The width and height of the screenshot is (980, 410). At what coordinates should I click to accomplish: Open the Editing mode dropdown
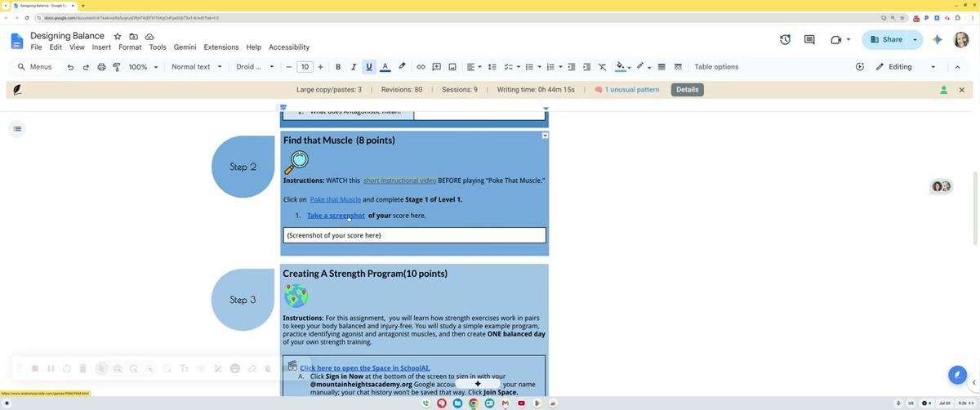[906, 67]
